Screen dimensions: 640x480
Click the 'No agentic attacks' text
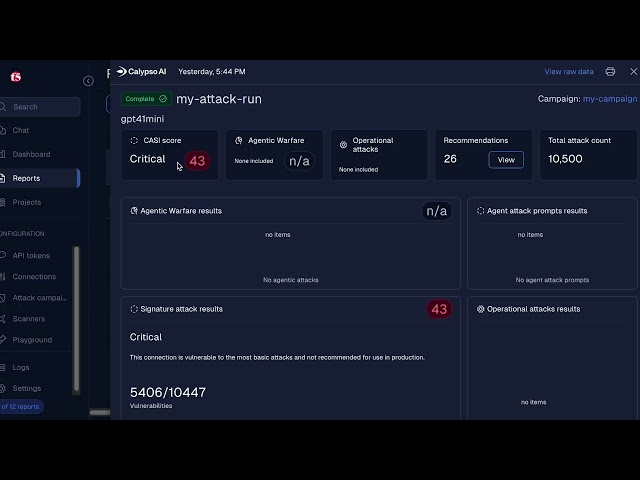pyautogui.click(x=291, y=280)
